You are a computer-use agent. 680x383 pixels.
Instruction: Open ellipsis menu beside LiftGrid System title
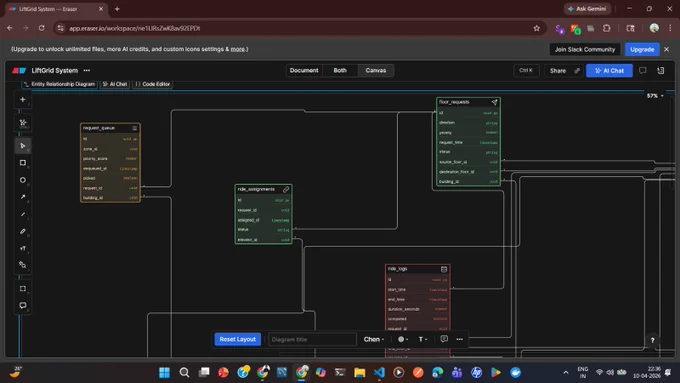tap(87, 70)
